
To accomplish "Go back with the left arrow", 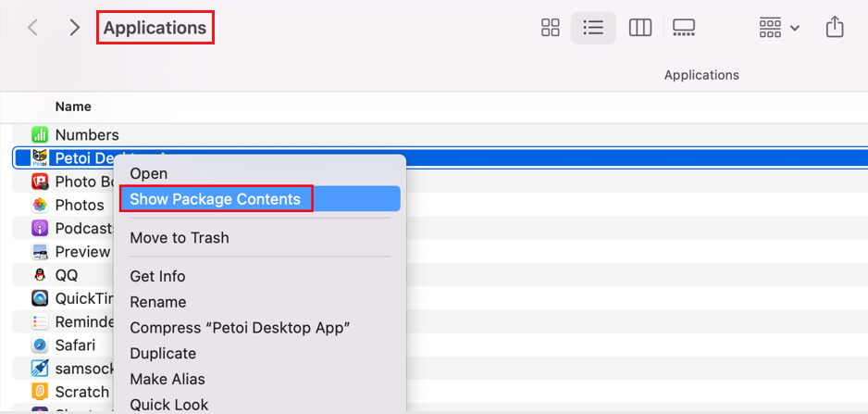I will (x=33, y=28).
